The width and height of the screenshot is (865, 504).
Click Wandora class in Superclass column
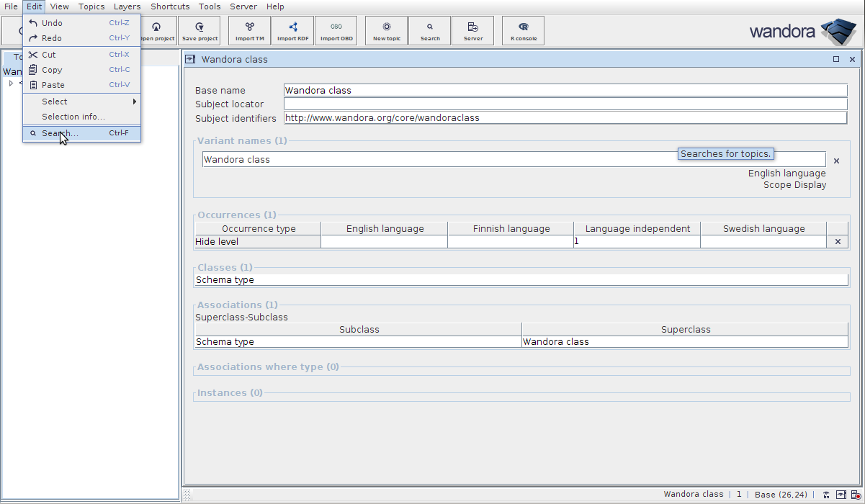click(x=556, y=342)
